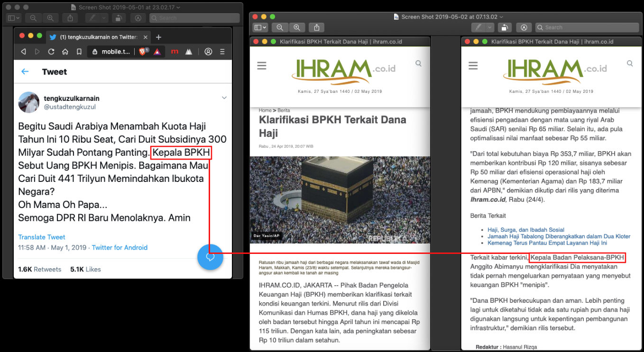
Task: Click Berita breadcrumb link
Action: click(284, 110)
